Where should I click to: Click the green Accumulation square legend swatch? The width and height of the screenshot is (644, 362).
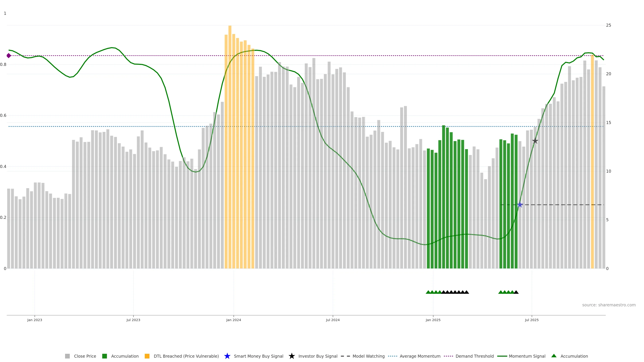click(104, 356)
